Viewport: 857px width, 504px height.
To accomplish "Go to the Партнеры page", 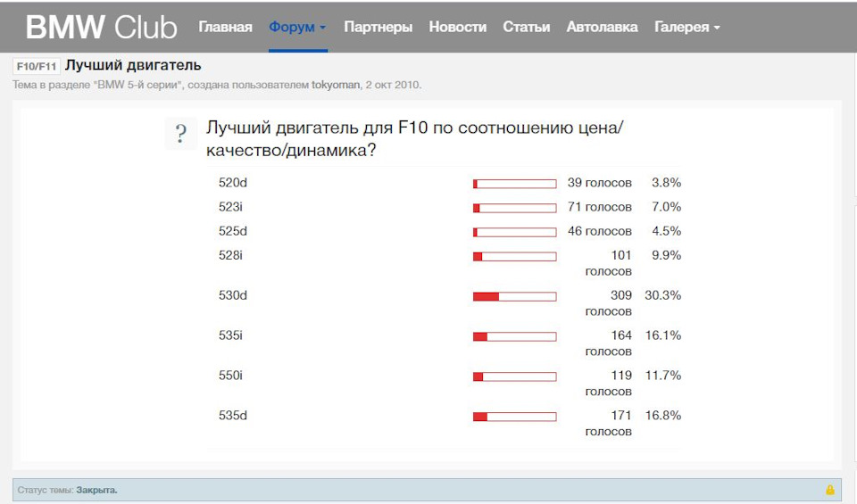I will (x=379, y=27).
